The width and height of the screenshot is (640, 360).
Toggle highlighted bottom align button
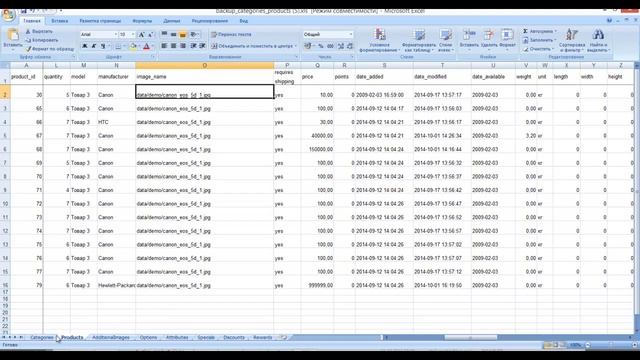point(183,34)
